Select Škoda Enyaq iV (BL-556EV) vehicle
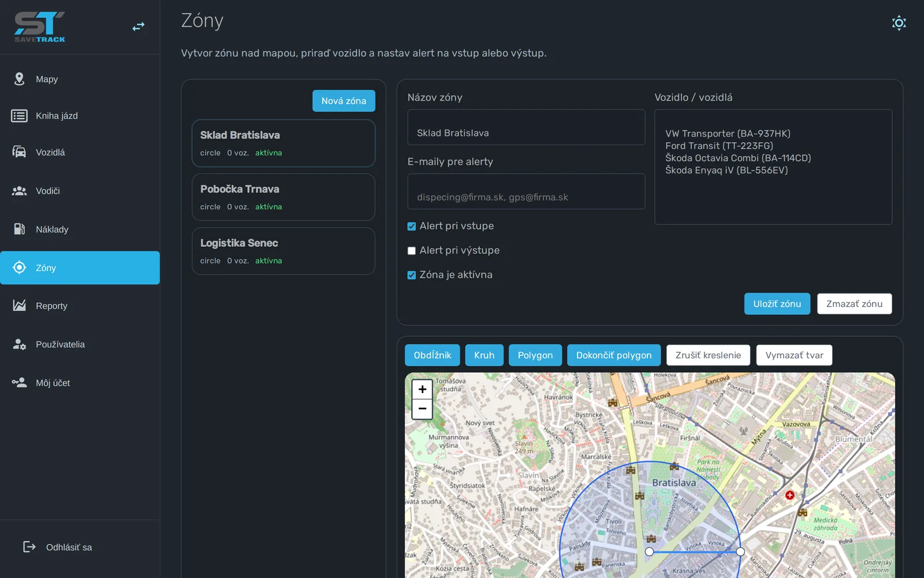924x578 pixels. (726, 170)
